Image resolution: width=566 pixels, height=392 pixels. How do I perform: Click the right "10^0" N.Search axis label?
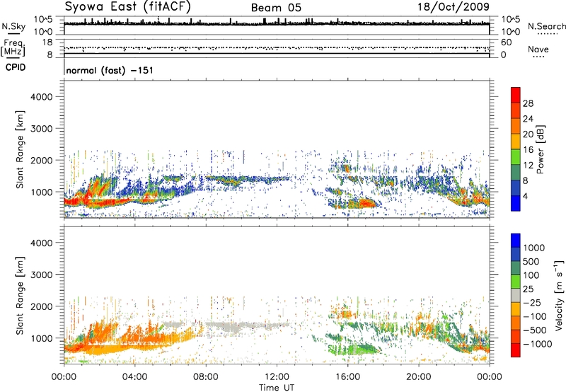(x=511, y=32)
